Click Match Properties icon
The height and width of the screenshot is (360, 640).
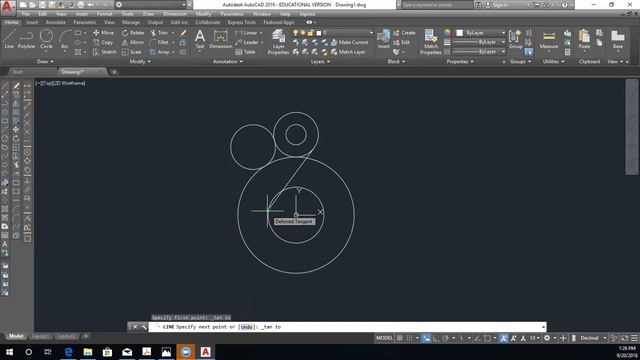pyautogui.click(x=431, y=42)
